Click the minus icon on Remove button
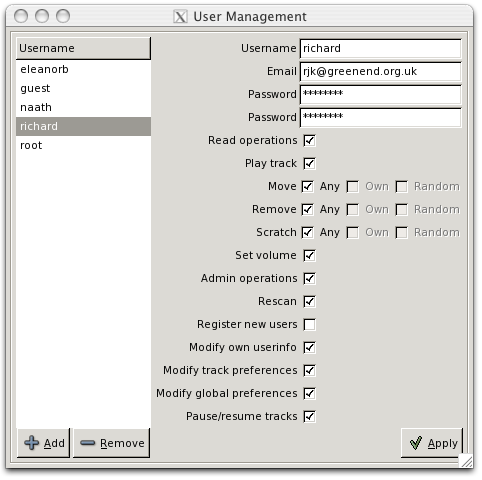Image resolution: width=482 pixels, height=480 pixels. click(88, 443)
